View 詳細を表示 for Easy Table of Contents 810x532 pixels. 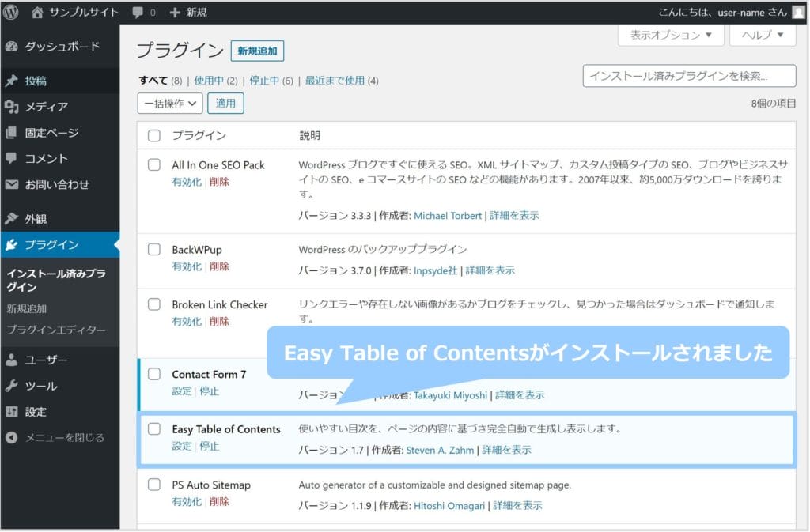[506, 450]
